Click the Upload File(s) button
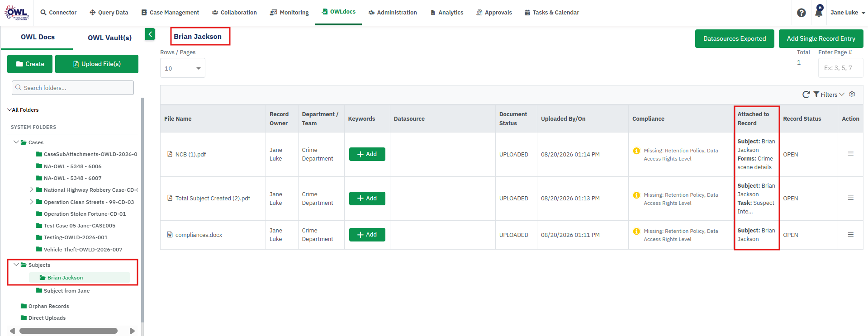 click(x=97, y=64)
